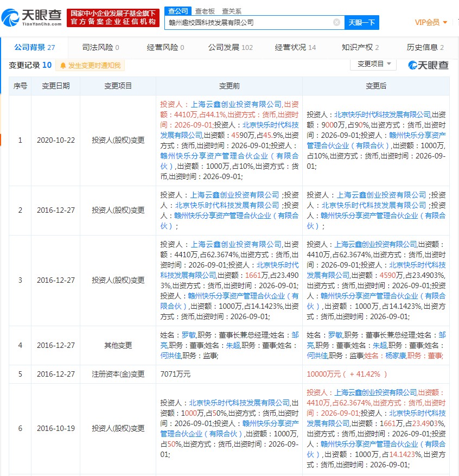Select 其他变更 item cell
This screenshot has height=476, width=459.
click(x=118, y=345)
